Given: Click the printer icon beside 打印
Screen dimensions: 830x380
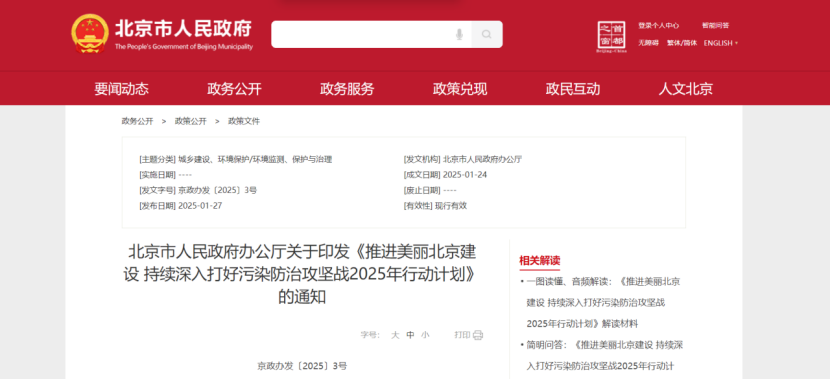Looking at the screenshot, I should click(477, 334).
